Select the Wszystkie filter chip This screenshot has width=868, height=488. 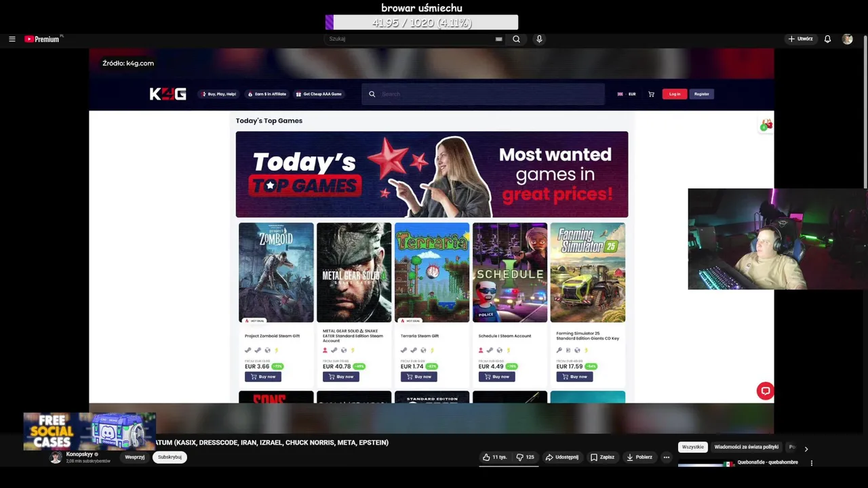[x=693, y=447]
